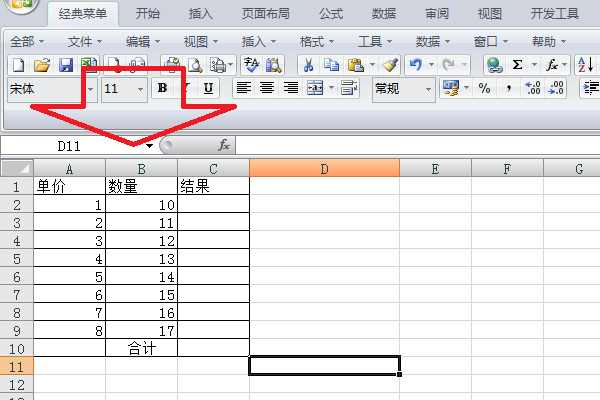This screenshot has height=400, width=600.
Task: Decrease decimal places
Action: coord(556,88)
